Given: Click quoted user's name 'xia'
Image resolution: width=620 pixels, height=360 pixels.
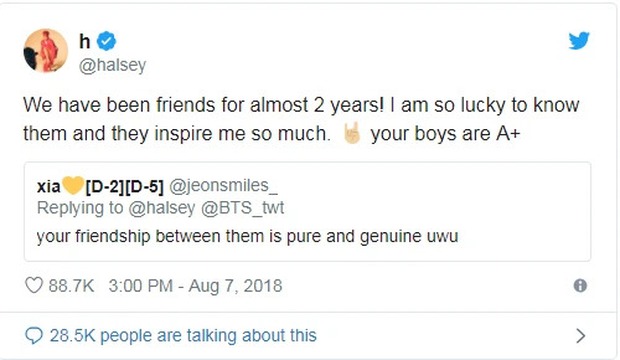Looking at the screenshot, I should [49, 186].
